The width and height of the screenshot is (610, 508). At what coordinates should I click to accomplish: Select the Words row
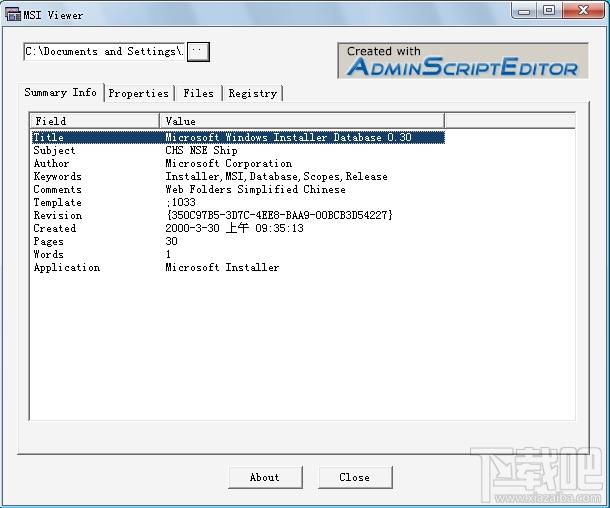[x=238, y=254]
